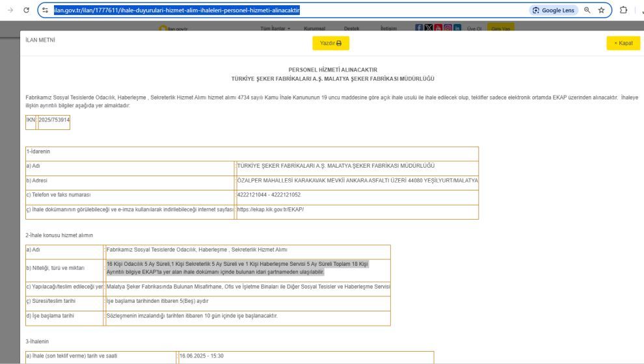The width and height of the screenshot is (644, 364).
Task: Click 'İşe başlama tarihinden itibaren 5(Beş) aydır'
Action: click(x=157, y=301)
